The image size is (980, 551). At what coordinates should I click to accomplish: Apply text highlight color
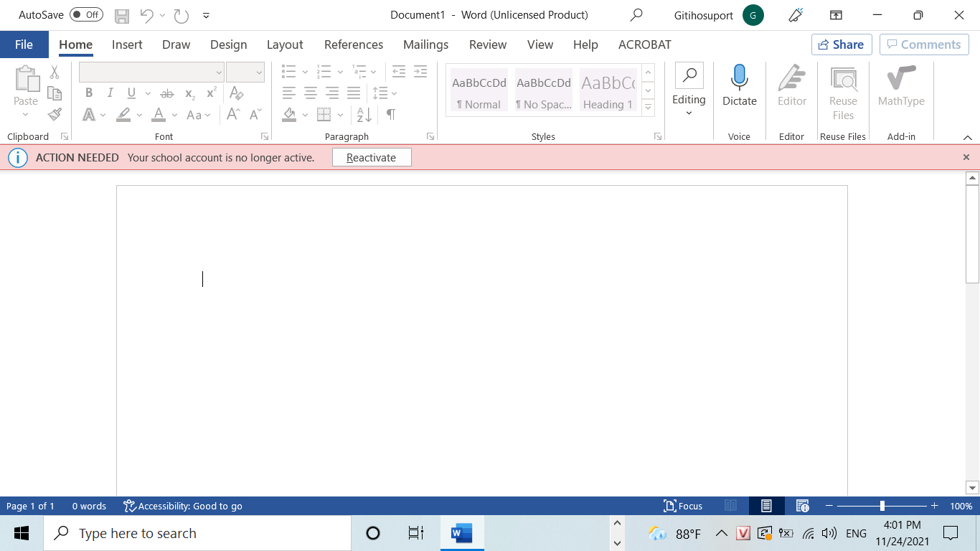pyautogui.click(x=123, y=115)
